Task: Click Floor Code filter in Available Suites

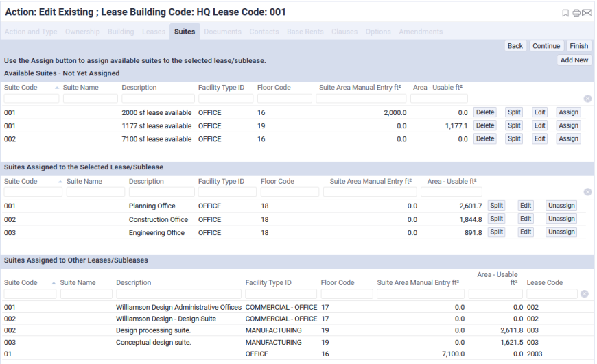Action: (284, 99)
